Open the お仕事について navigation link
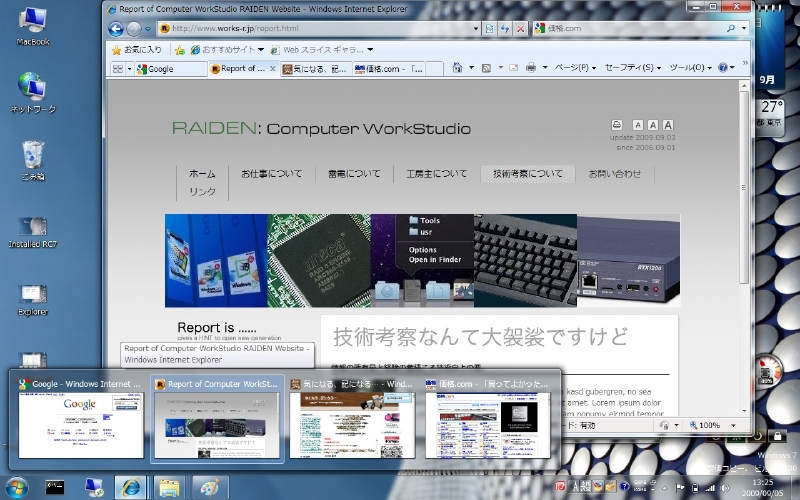Screen dimensions: 800x500 271,173
